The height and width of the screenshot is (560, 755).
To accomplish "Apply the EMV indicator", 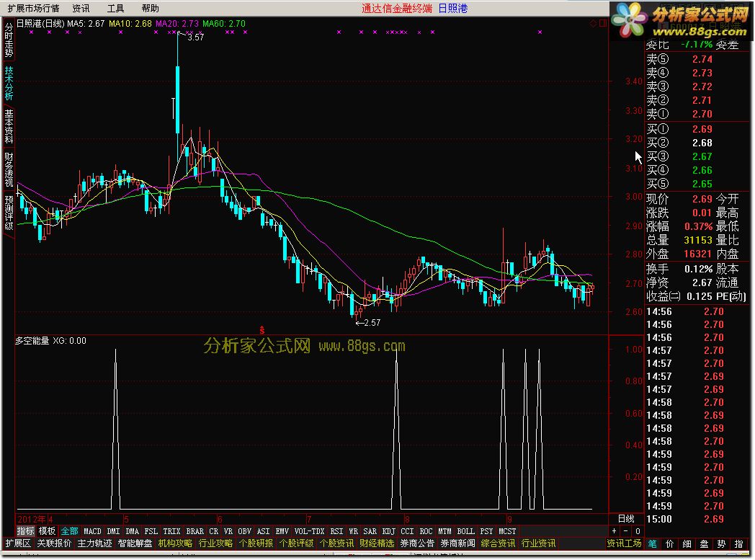I will (282, 531).
